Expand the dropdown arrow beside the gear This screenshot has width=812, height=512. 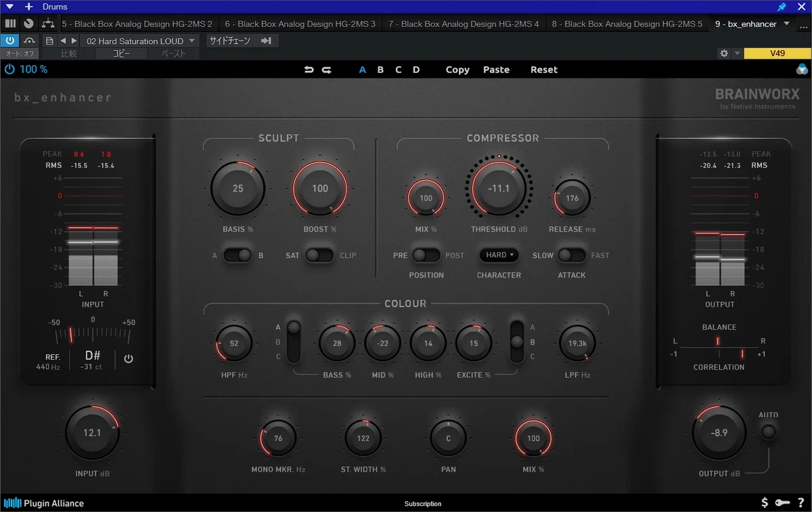pyautogui.click(x=737, y=53)
